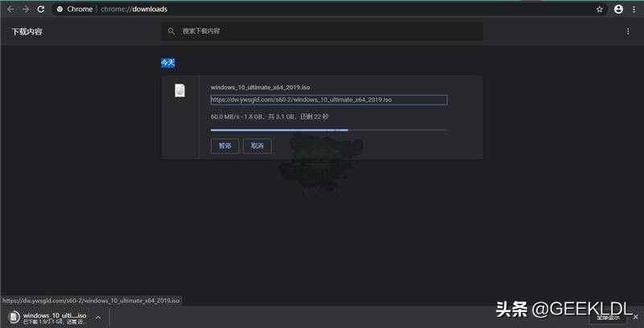644x328 pixels.
Task: Expand the download shelf item chevron
Action: pos(98,318)
